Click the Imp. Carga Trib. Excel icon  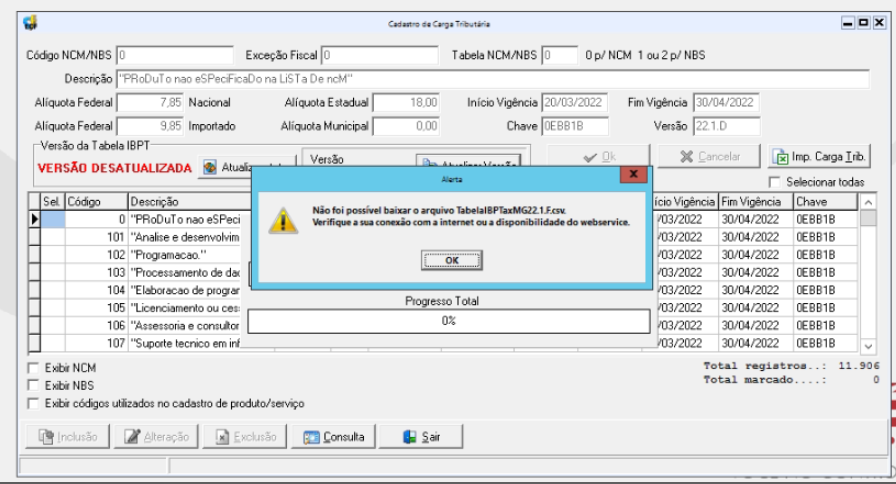(780, 157)
